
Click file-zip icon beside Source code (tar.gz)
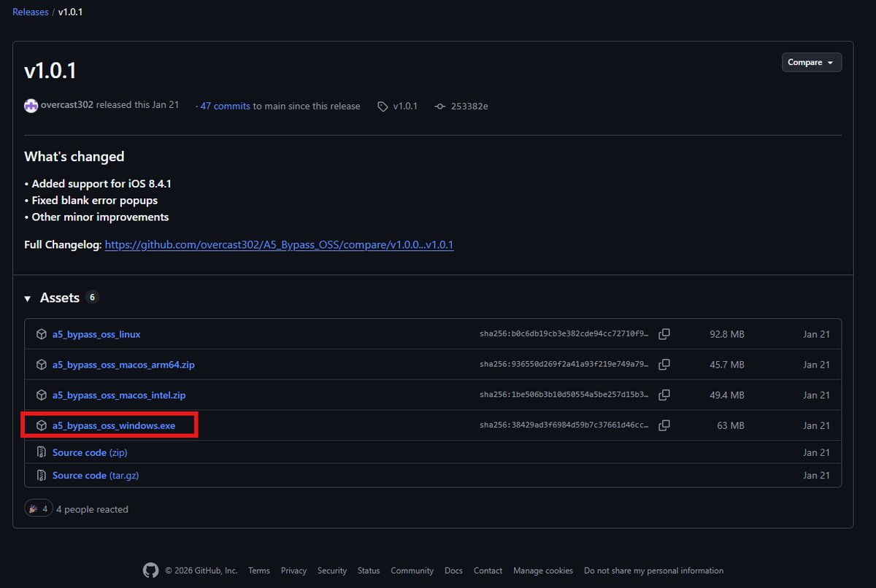click(x=42, y=475)
